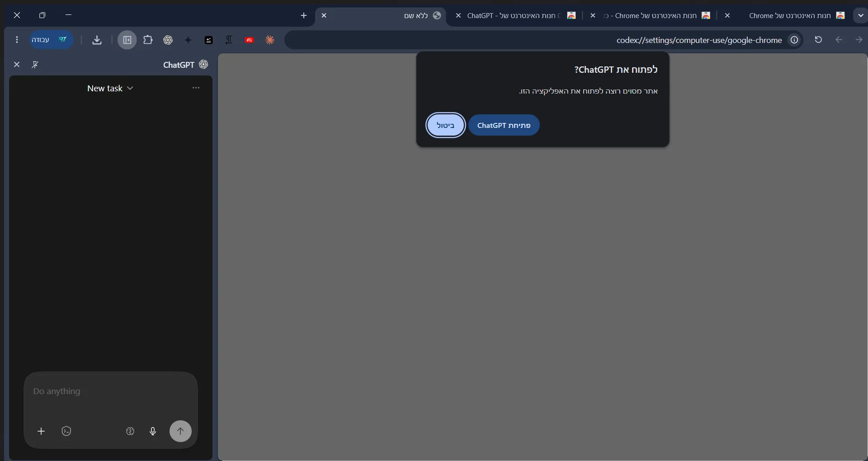Click the Do anything input field
Viewport: 868px width, 461px height.
pos(111,391)
